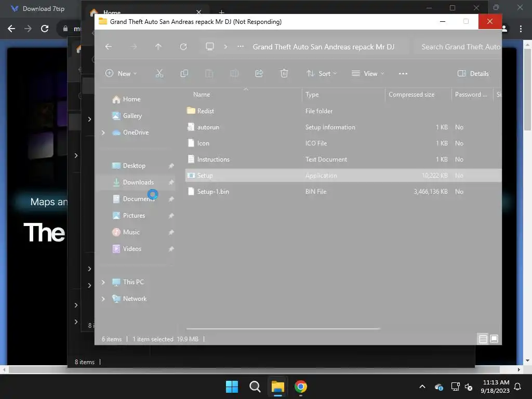Go to Home in the sidebar
The image size is (532, 399).
[x=126, y=99]
